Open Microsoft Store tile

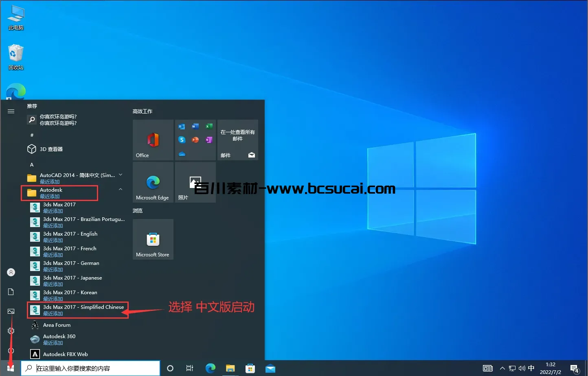tap(153, 239)
